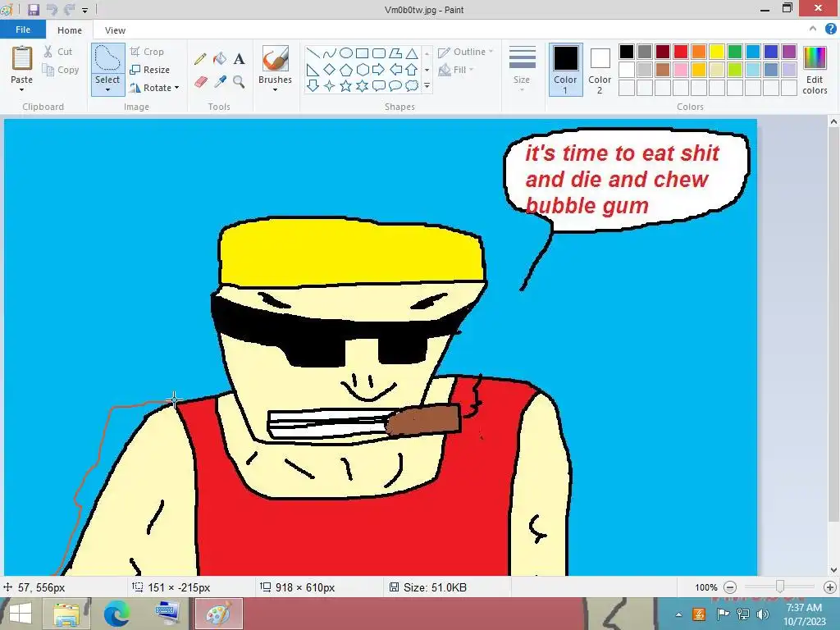Click zoom out minus button

click(x=730, y=587)
